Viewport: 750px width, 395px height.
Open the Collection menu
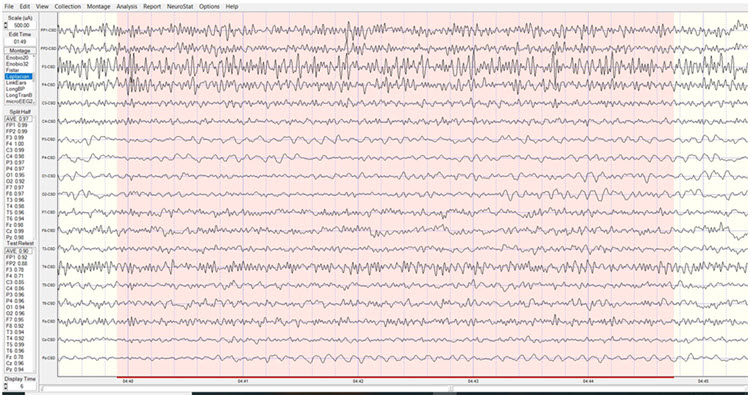click(67, 7)
